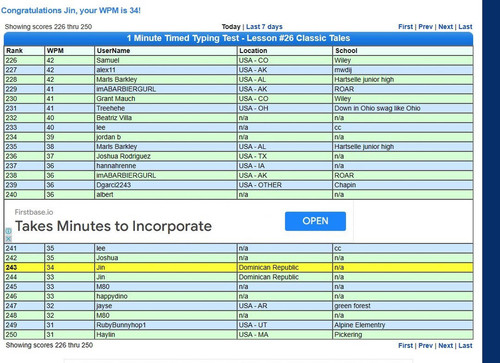This screenshot has width=500, height=363.
Task: Select username RubyBunnyhop1
Action: 121,325
